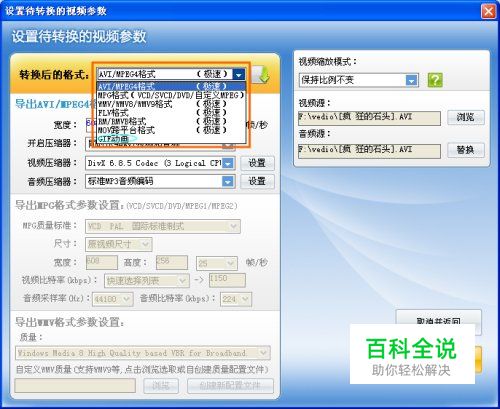
Task: Open the MPG质量标准 VCD PAL dropdown
Action: [x=163, y=226]
